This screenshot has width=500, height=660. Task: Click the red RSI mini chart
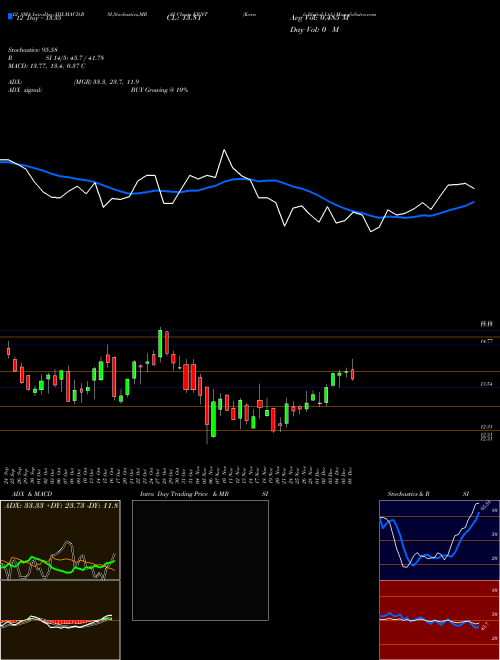pos(439,620)
